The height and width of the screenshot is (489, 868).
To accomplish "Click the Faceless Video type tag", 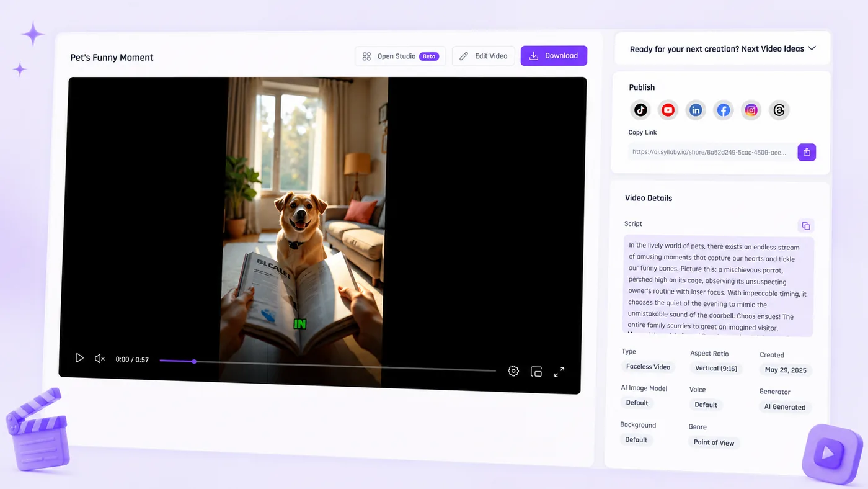I will pyautogui.click(x=648, y=367).
